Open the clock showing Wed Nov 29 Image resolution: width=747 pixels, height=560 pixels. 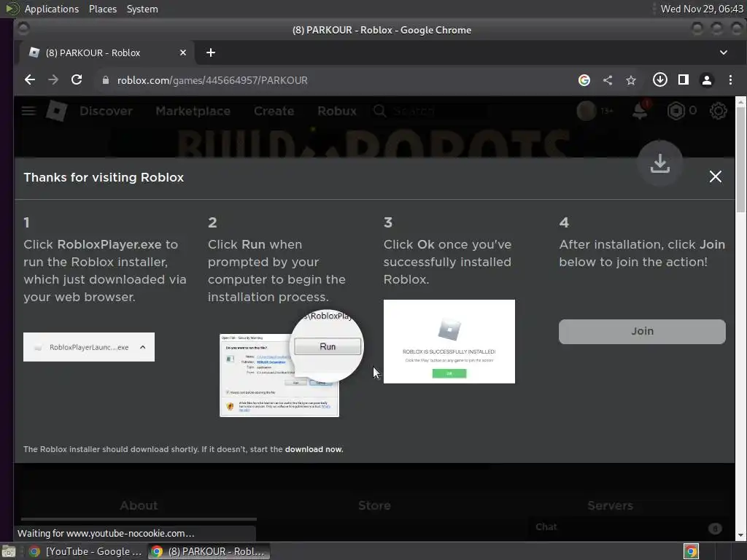point(701,9)
